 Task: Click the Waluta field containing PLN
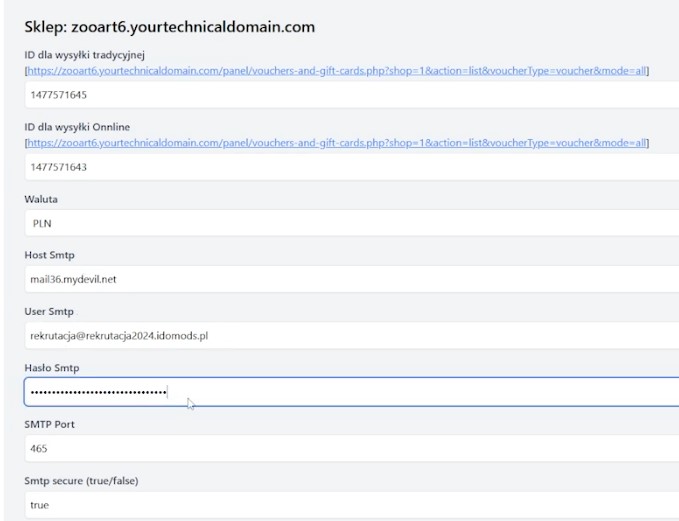pyautogui.click(x=350, y=223)
